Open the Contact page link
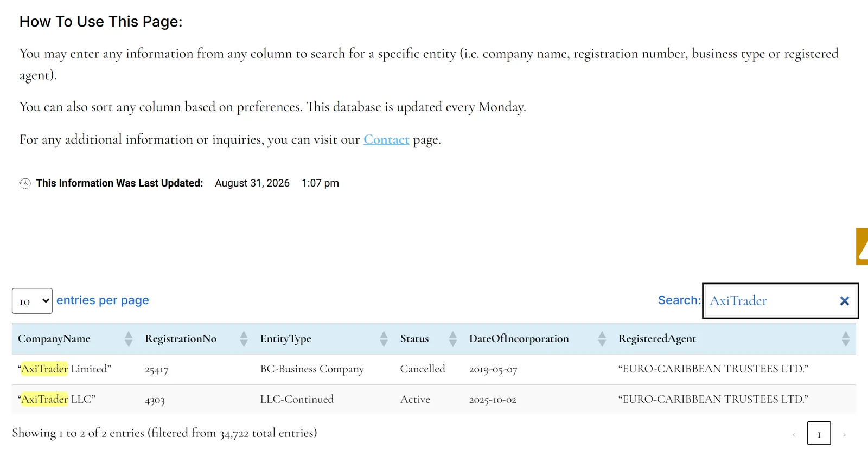The height and width of the screenshot is (456, 868). [386, 139]
